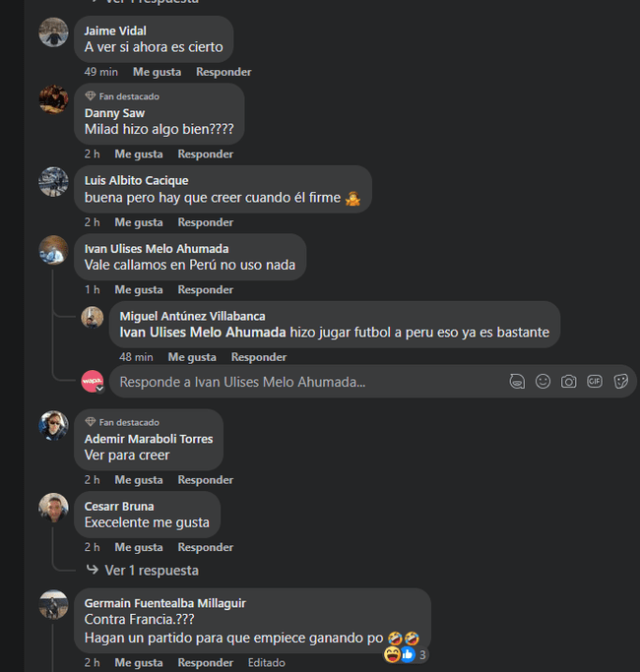Click Fan destacado badge on Danny Saw

122,96
